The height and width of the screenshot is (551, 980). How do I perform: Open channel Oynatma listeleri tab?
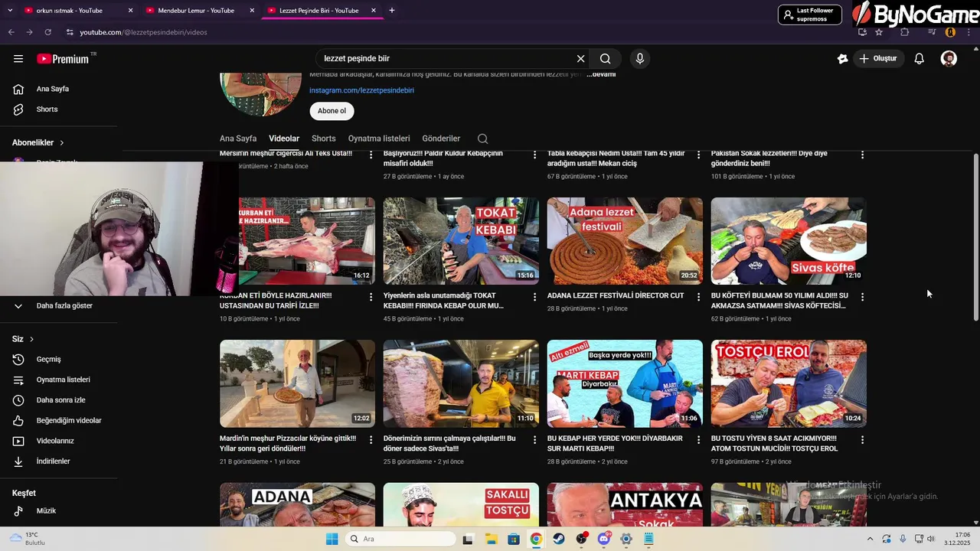[x=379, y=139]
